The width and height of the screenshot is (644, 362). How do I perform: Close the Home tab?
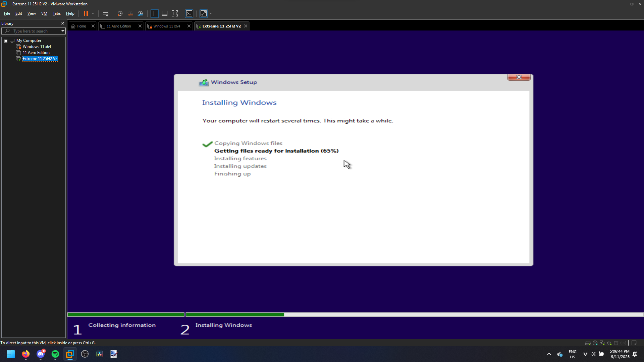click(93, 26)
